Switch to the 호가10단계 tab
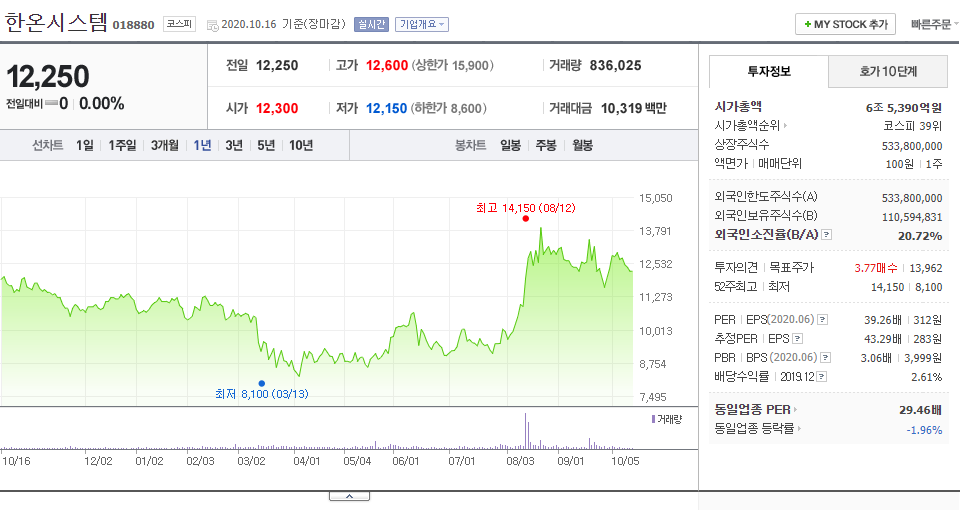 [888, 71]
